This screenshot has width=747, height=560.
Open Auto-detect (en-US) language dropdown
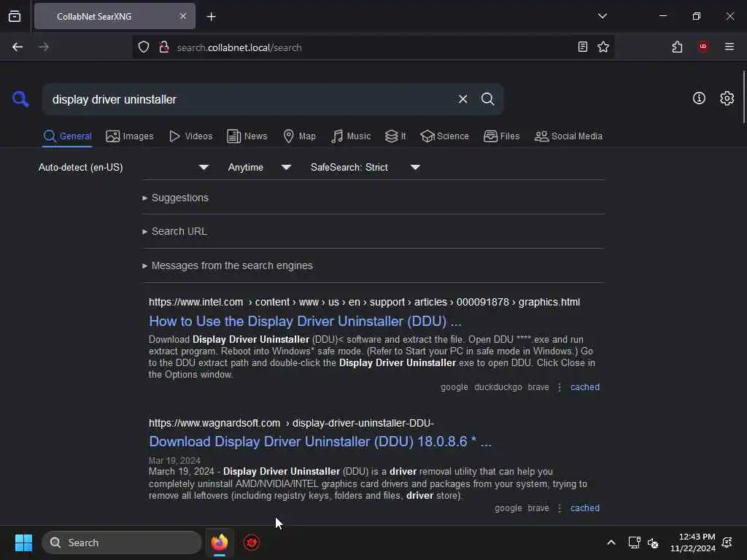pyautogui.click(x=124, y=167)
